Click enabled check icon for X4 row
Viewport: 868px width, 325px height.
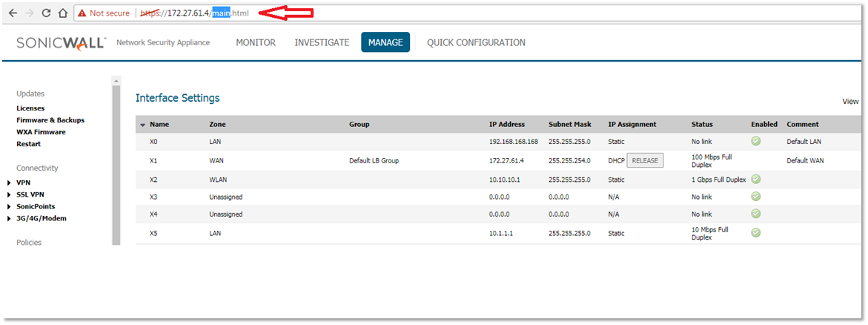[x=755, y=214]
